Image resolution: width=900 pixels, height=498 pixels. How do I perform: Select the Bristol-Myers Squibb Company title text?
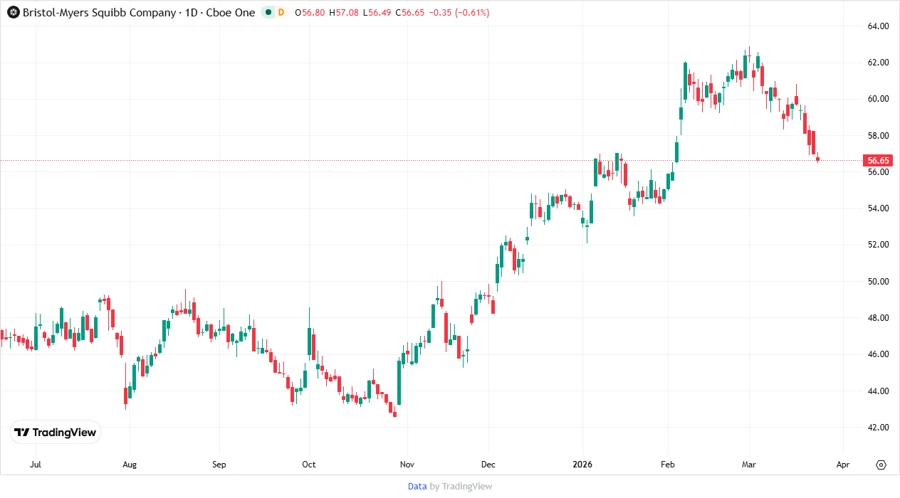(x=99, y=12)
